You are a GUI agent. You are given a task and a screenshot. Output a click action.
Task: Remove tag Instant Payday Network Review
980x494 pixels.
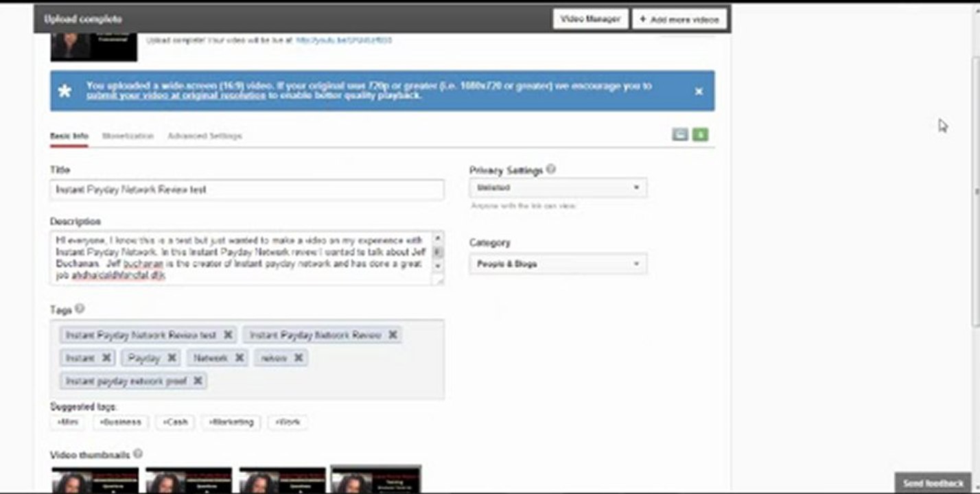[393, 335]
